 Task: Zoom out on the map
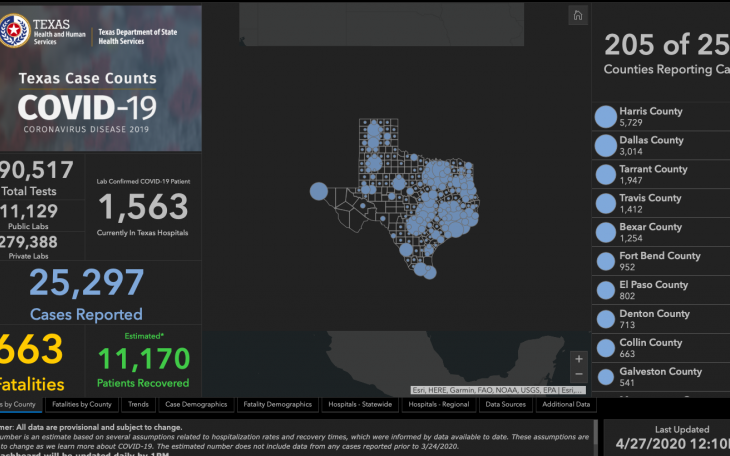pos(579,375)
